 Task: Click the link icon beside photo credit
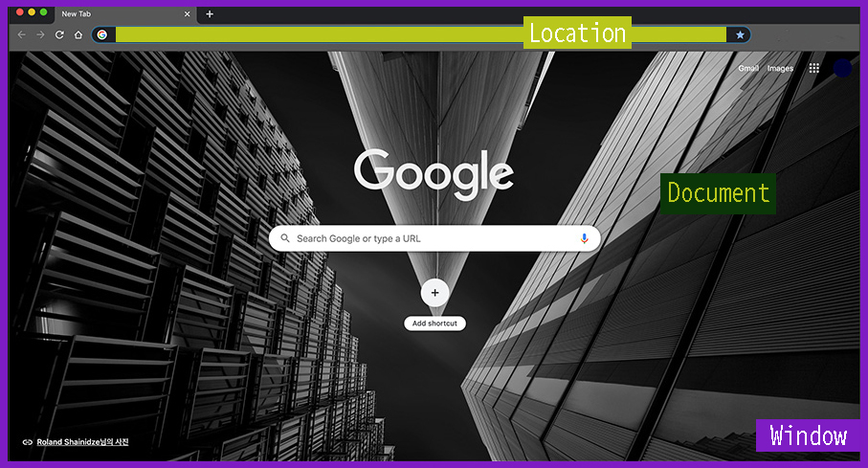click(27, 442)
